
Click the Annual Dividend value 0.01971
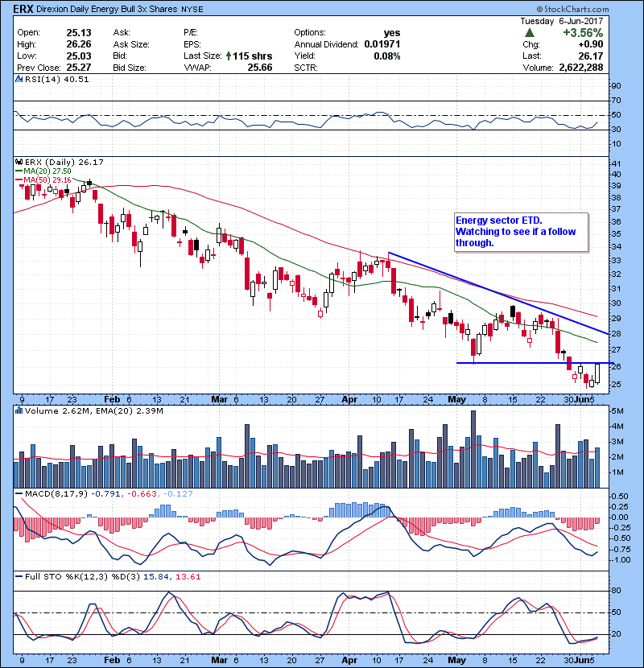pos(382,44)
